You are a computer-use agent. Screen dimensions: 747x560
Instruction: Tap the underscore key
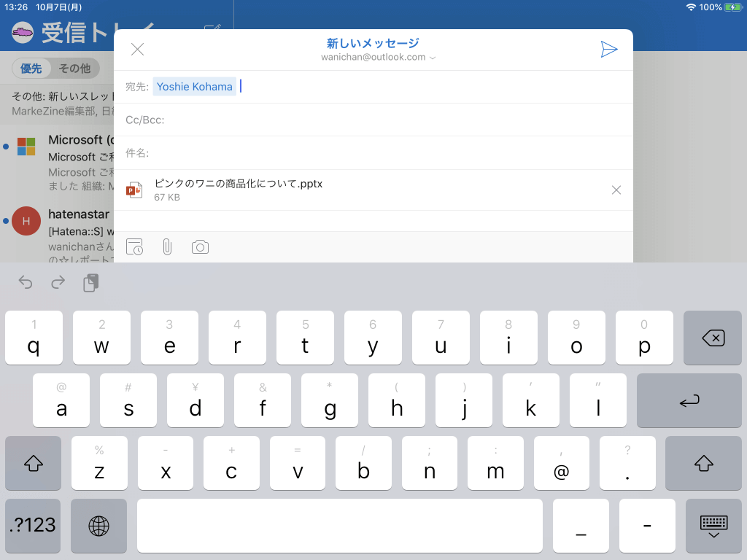tap(581, 526)
